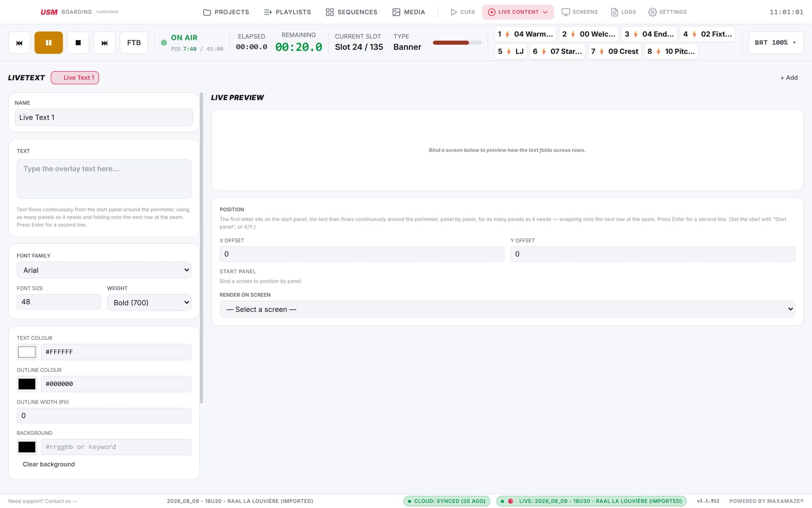Screen dimensions: 812x508
Task: Click the Background #rrggbb or keyword field
Action: (x=116, y=447)
